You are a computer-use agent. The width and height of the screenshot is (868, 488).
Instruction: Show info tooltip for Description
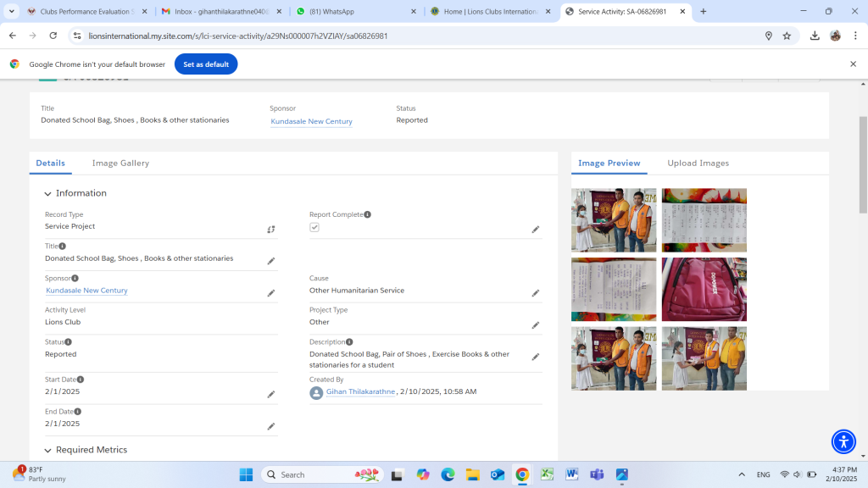(x=349, y=342)
